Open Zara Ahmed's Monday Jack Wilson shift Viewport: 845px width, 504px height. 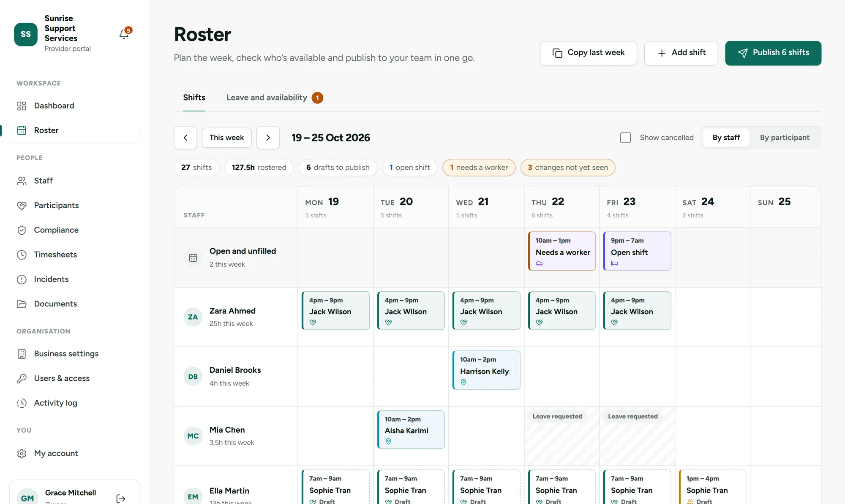pyautogui.click(x=335, y=311)
